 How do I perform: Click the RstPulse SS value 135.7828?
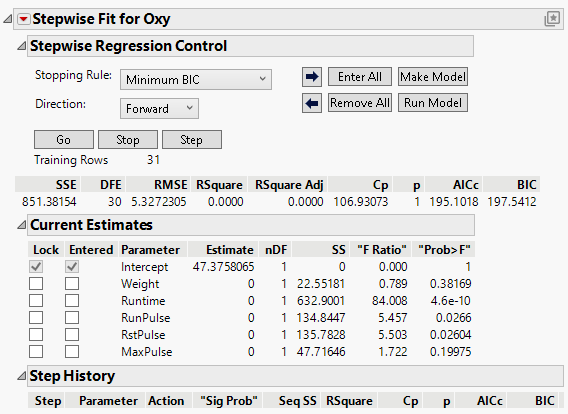point(321,335)
